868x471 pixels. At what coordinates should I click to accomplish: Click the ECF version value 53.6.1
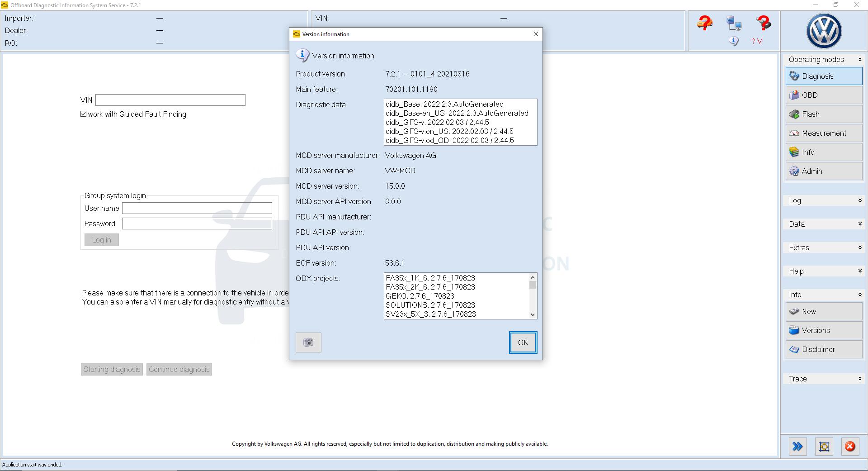click(395, 263)
